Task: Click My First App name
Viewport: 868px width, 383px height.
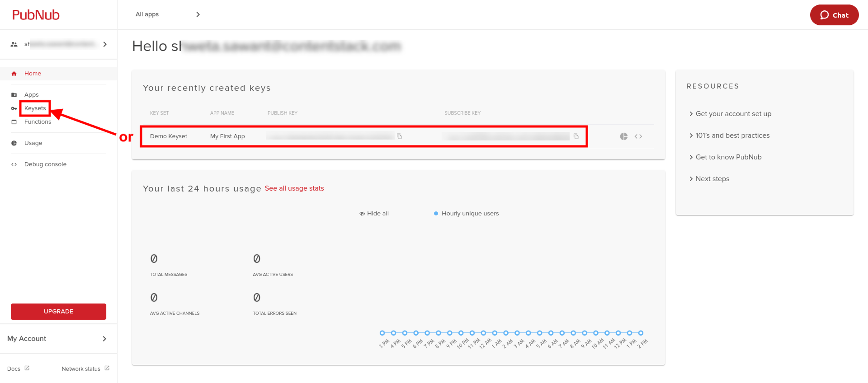Action: tap(227, 136)
